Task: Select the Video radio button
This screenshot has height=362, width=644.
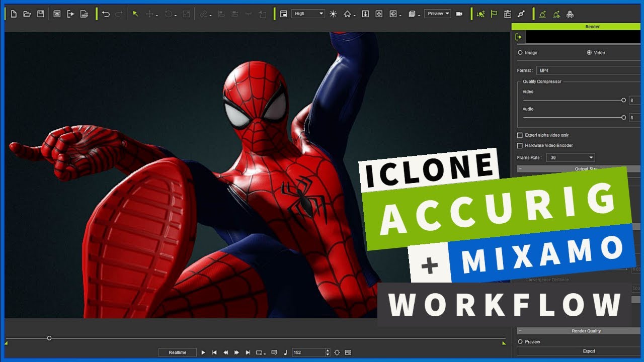Action: pyautogui.click(x=589, y=53)
